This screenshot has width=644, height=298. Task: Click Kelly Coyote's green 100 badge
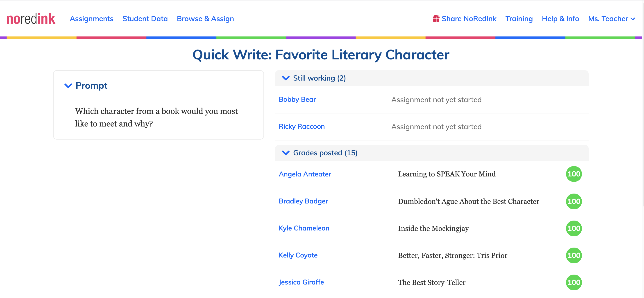[574, 255]
